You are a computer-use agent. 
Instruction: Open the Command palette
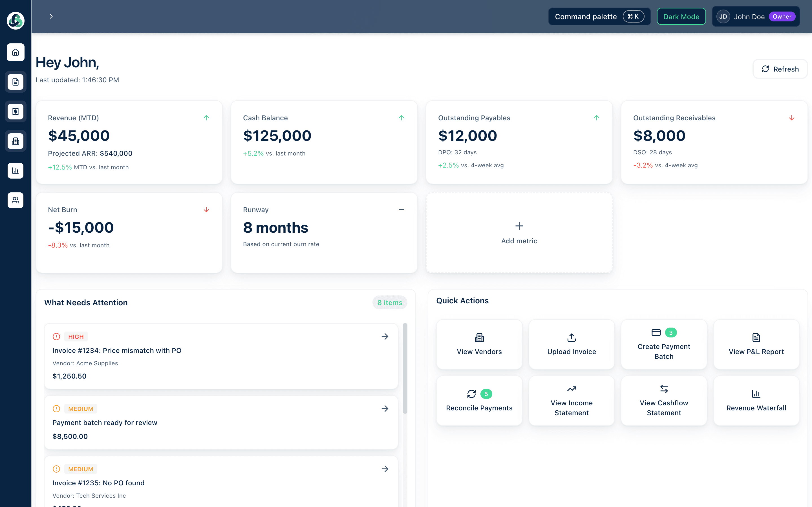pos(599,16)
